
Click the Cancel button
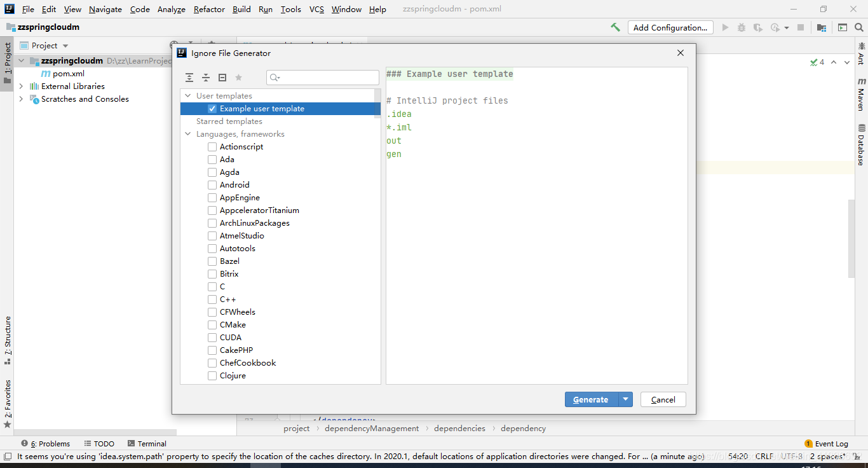(663, 399)
